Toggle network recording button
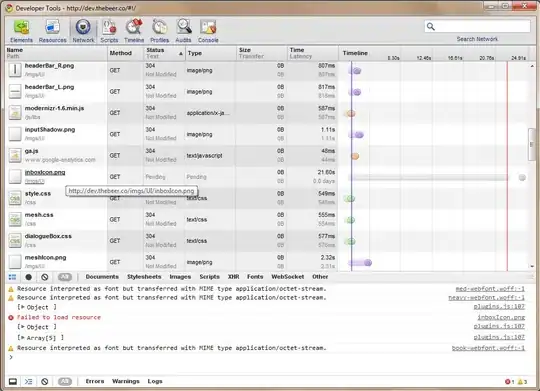Viewport: 540px width, 391px height. [x=29, y=277]
